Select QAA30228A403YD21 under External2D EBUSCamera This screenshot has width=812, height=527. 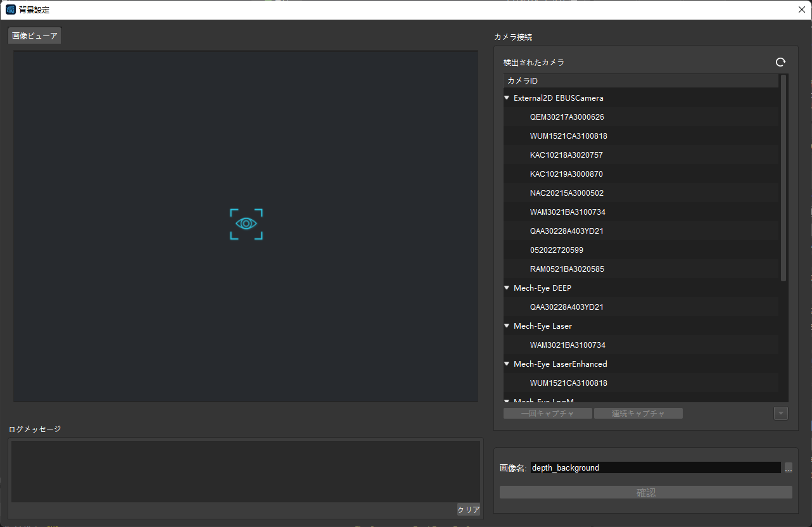pos(641,231)
